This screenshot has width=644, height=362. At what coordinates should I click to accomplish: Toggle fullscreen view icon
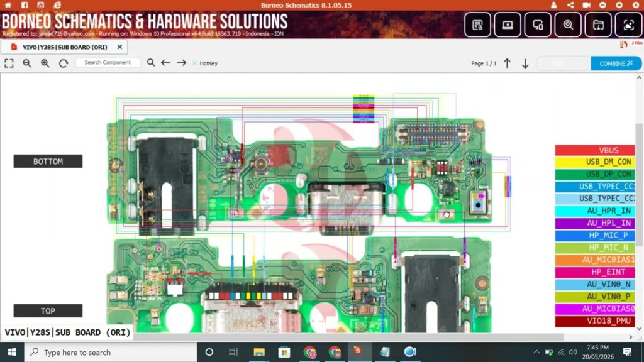tap(9, 63)
